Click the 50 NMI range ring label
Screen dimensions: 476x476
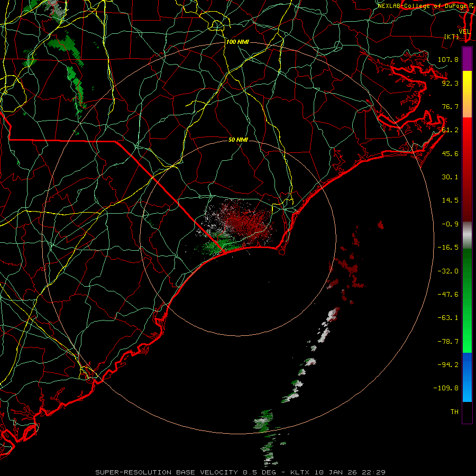(238, 140)
